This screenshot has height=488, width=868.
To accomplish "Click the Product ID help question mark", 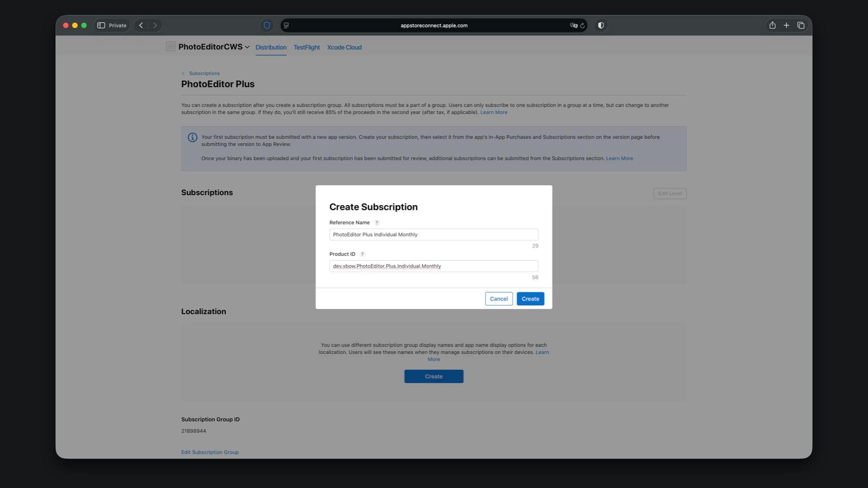I will click(x=362, y=254).
